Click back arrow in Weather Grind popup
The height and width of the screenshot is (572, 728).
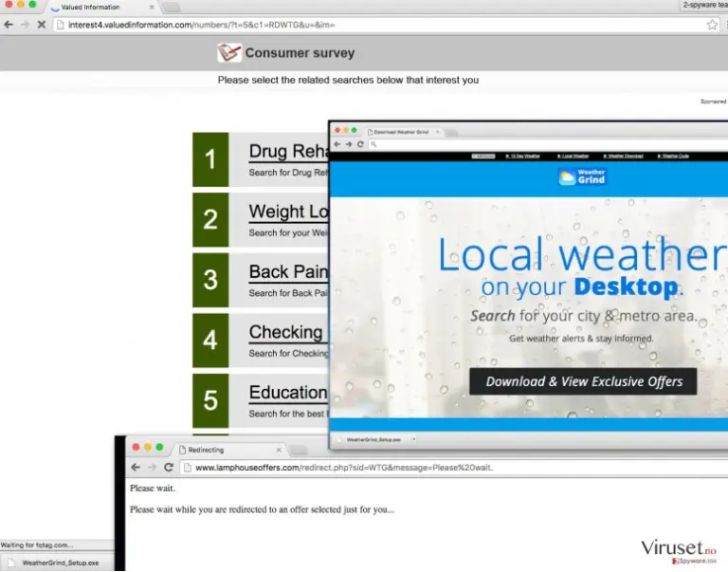[337, 144]
